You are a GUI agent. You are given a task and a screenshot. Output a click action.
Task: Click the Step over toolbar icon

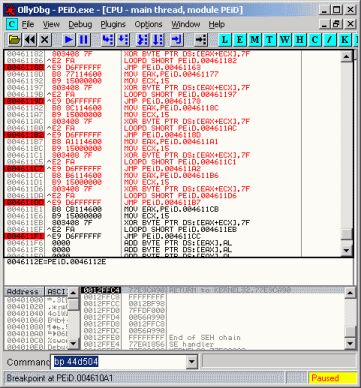click(123, 40)
